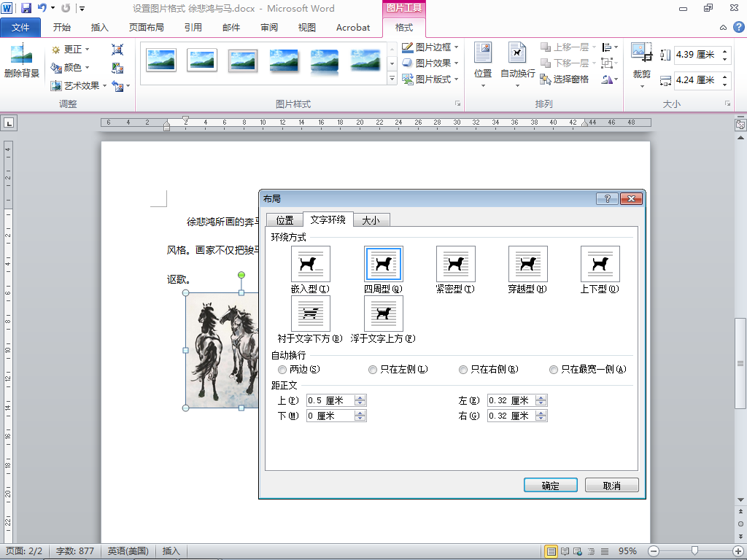Select the 两边 radio button

(282, 370)
